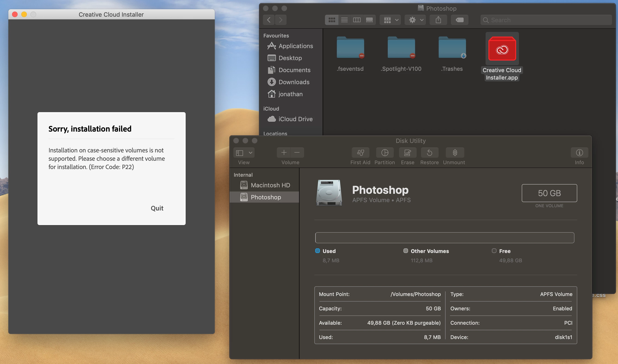Click the disk usage bar

tap(444, 238)
